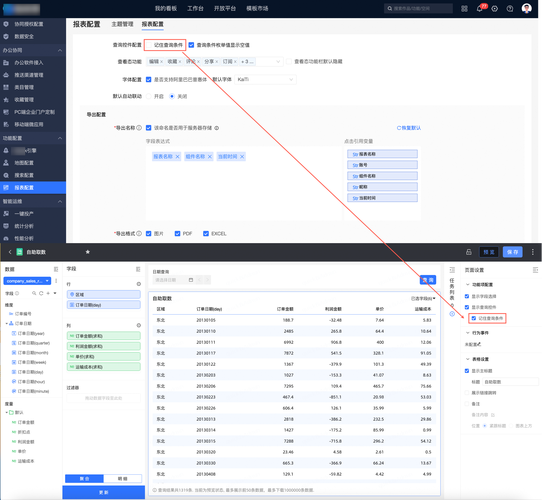
Task: Open 工作台 in the top navigation
Action: click(x=195, y=8)
